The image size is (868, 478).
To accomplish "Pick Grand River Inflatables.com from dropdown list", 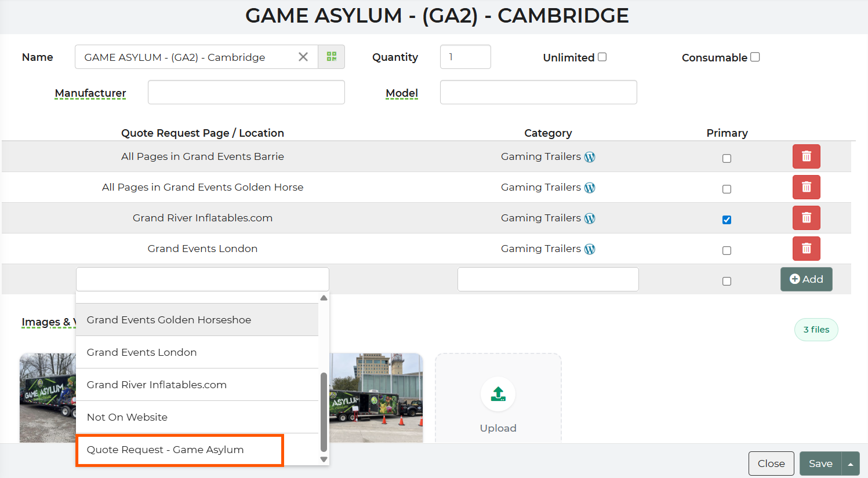I will [x=197, y=385].
